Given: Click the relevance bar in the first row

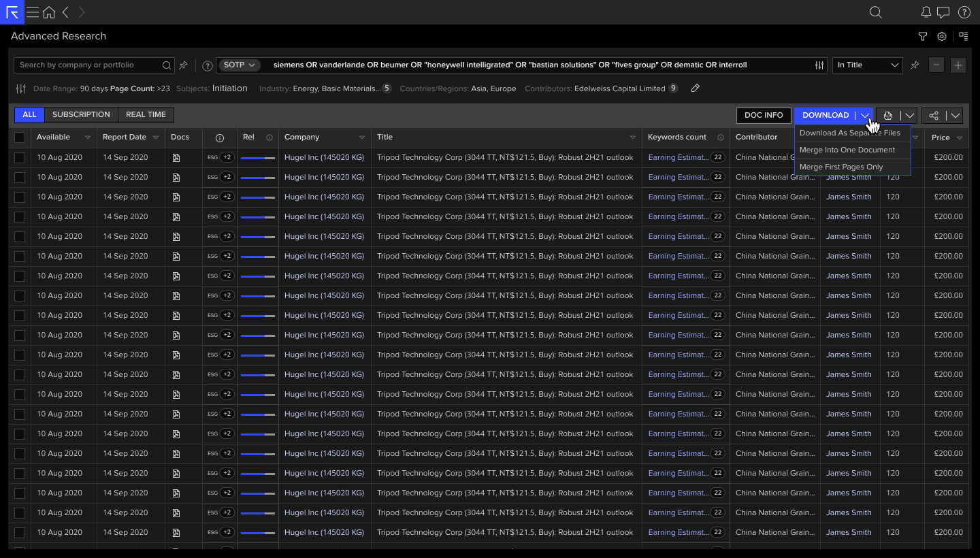Looking at the screenshot, I should (258, 158).
